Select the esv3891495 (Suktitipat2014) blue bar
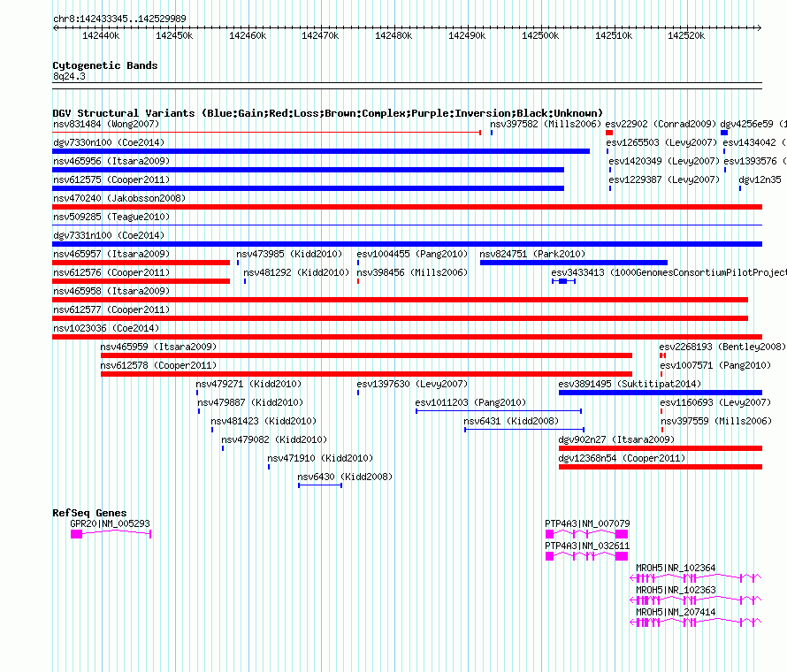The height and width of the screenshot is (672, 787). (661, 393)
